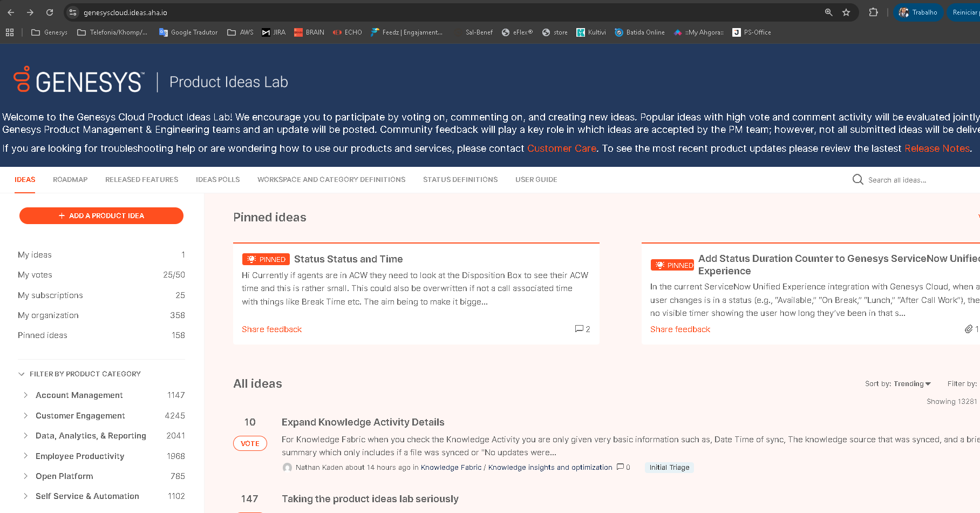Click ADD A PRODUCT IDEA button
The height and width of the screenshot is (513, 980).
click(101, 215)
